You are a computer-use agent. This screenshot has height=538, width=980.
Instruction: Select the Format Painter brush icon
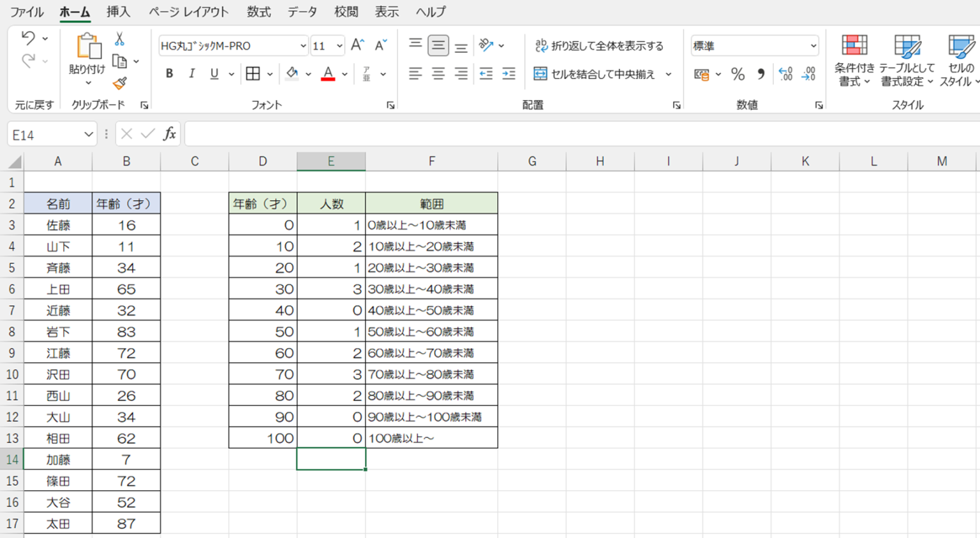119,84
